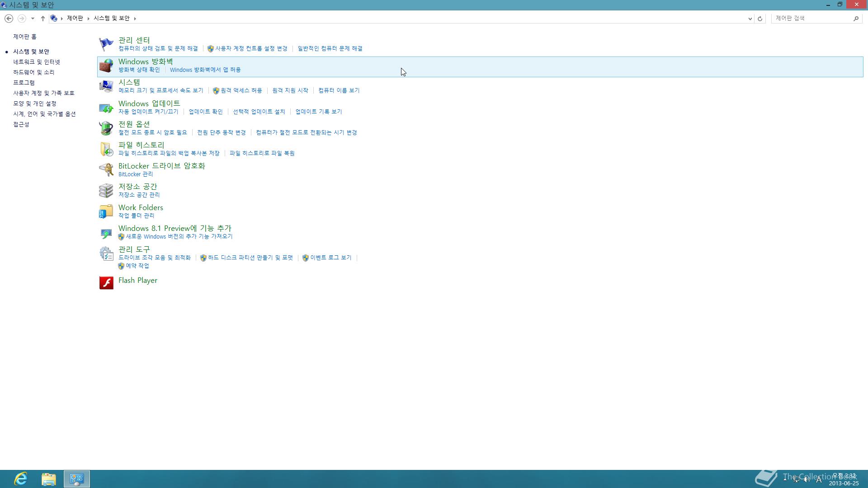
Task: Click the Windows 방화벽 brick wall icon
Action: tap(106, 66)
